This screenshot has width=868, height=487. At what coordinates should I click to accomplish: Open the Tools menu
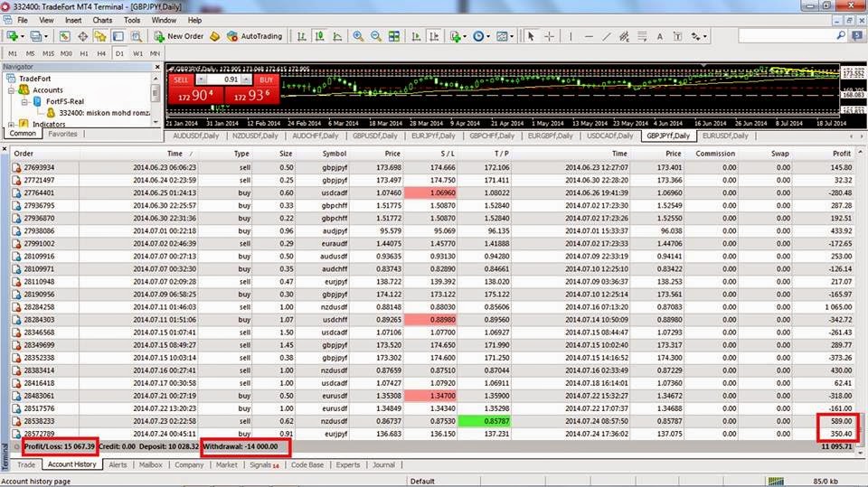click(x=132, y=20)
